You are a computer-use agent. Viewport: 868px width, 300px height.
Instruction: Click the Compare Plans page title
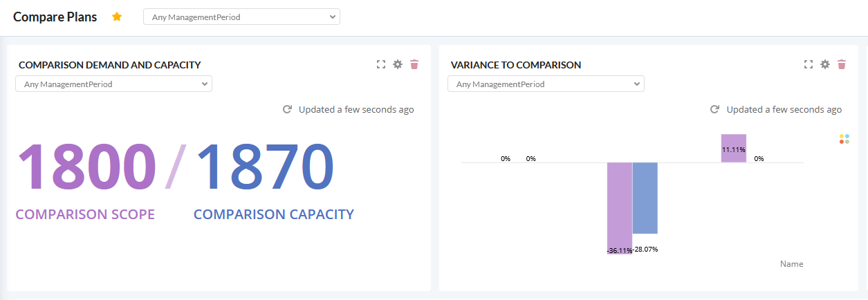(55, 17)
